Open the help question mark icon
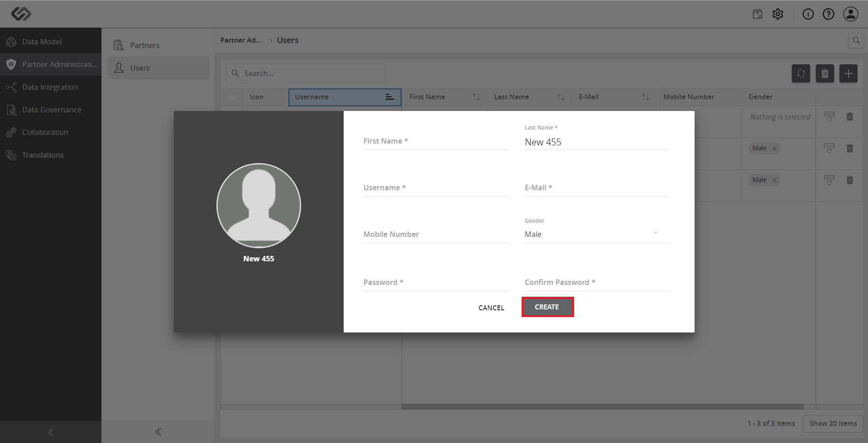The width and height of the screenshot is (868, 443). coord(829,14)
